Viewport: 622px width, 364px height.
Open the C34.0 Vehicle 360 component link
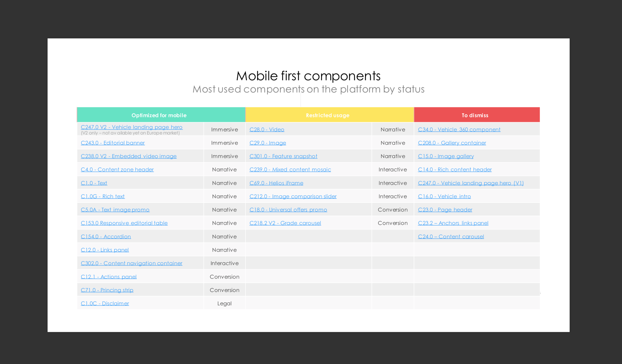(459, 130)
